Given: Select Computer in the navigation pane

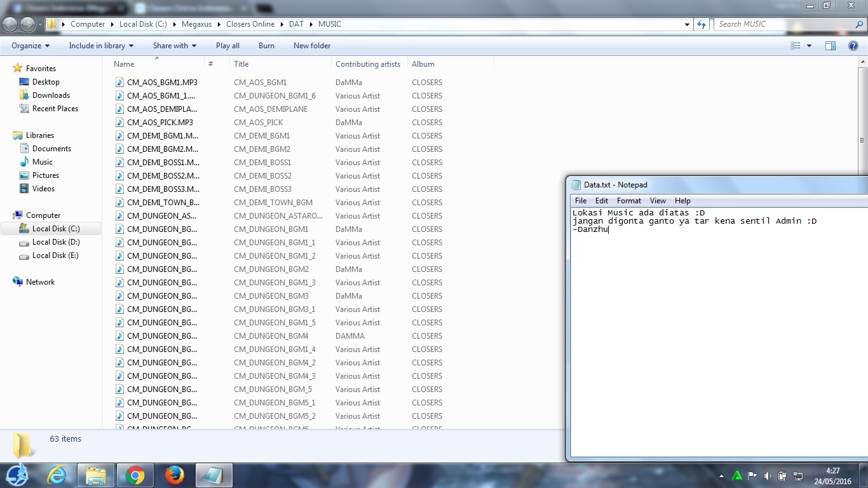Looking at the screenshot, I should click(43, 215).
